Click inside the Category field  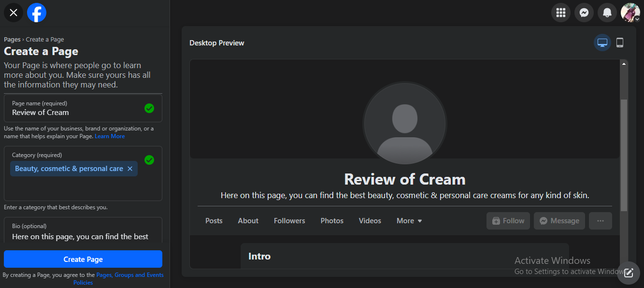(x=83, y=173)
